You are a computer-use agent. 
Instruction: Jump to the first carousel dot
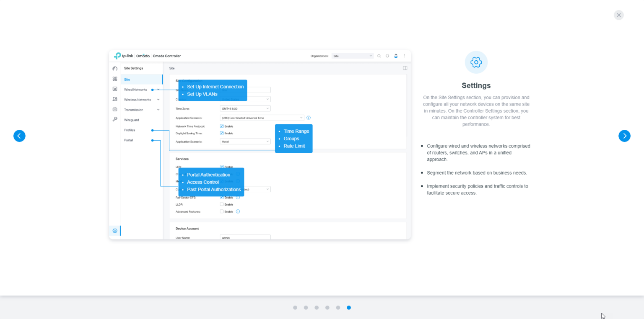coord(295,308)
